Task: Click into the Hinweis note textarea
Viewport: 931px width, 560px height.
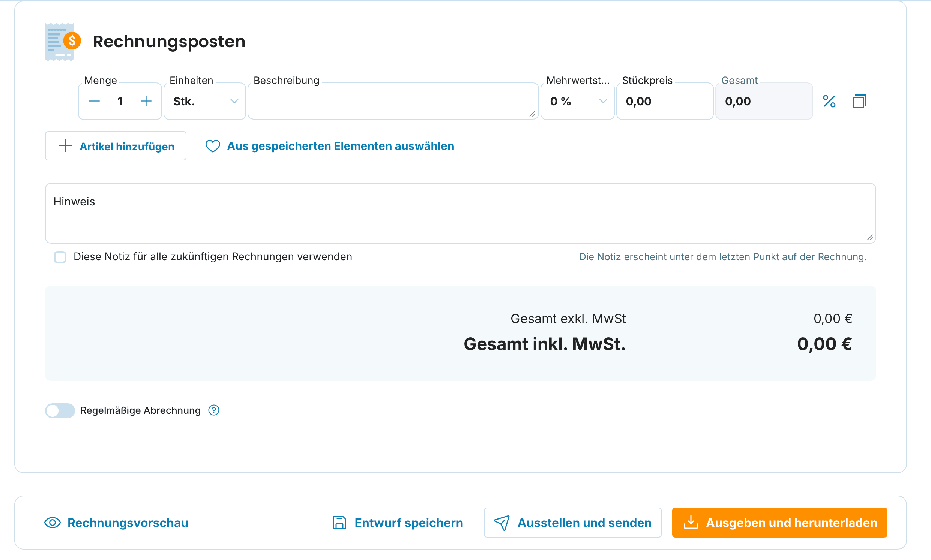Action: 460,213
